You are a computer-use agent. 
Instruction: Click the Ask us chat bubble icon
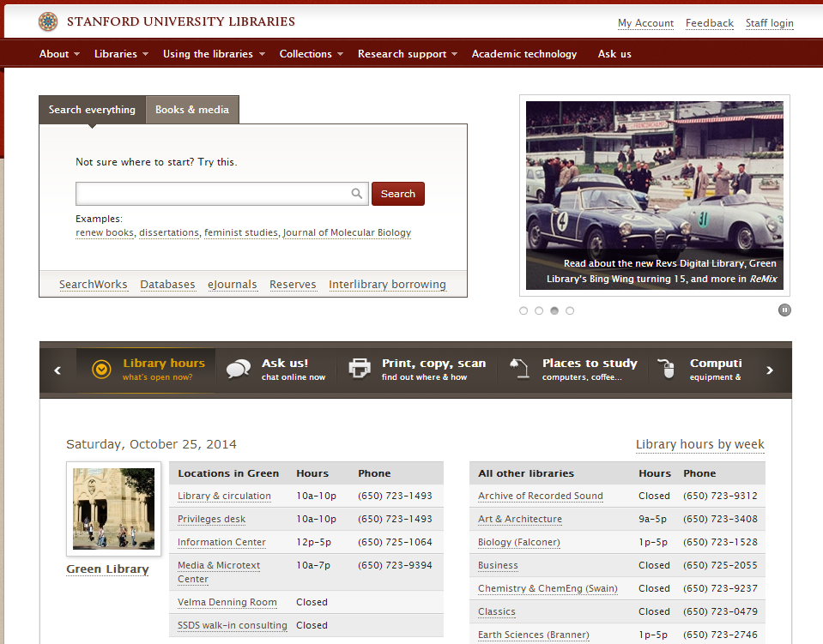pos(239,369)
